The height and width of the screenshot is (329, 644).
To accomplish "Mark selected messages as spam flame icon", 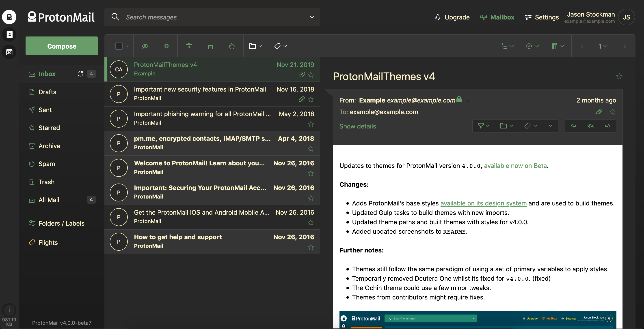I will [232, 46].
